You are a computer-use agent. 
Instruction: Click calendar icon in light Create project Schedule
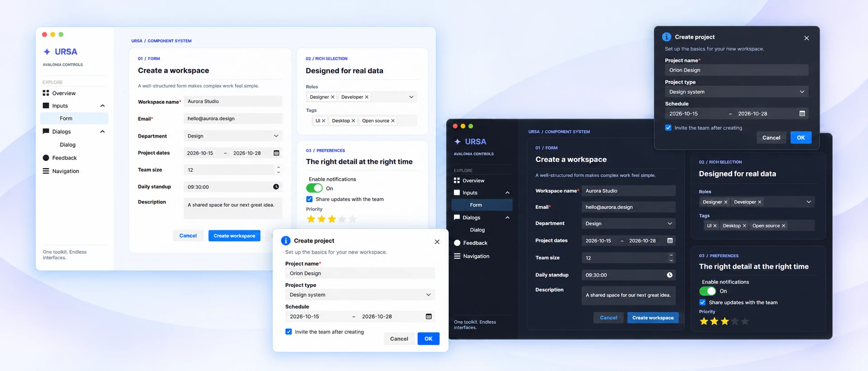point(429,316)
